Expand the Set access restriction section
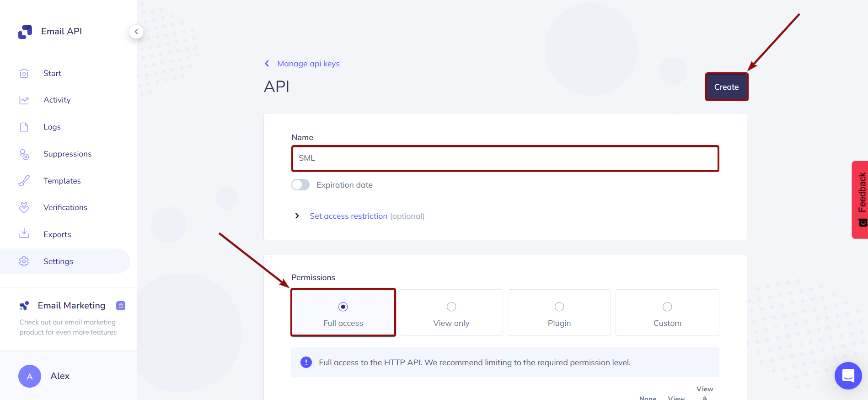 [297, 216]
